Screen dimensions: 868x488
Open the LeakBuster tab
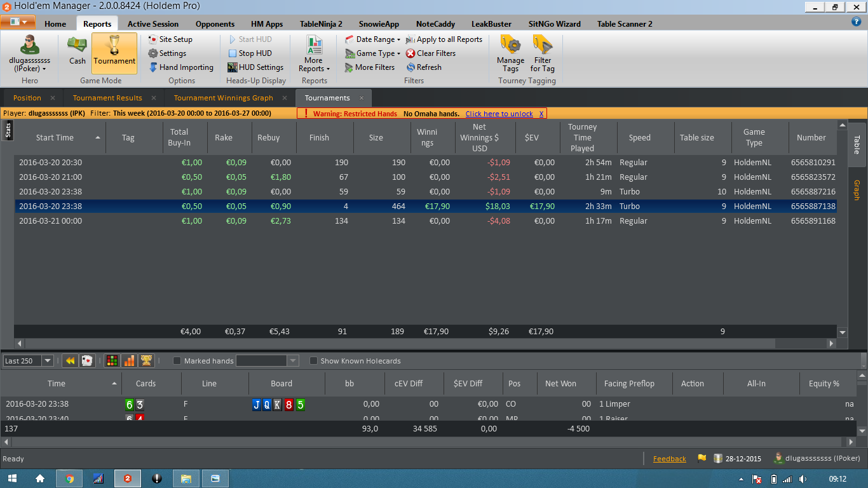[491, 24]
